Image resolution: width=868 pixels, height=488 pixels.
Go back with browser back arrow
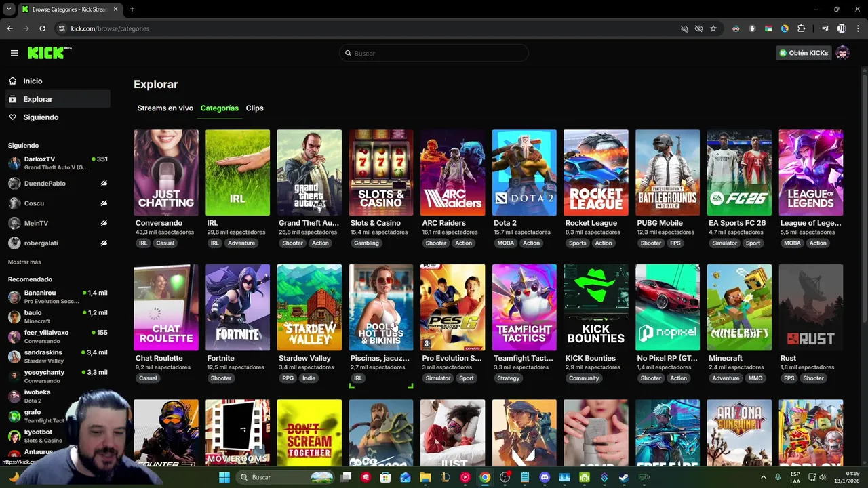click(x=9, y=28)
